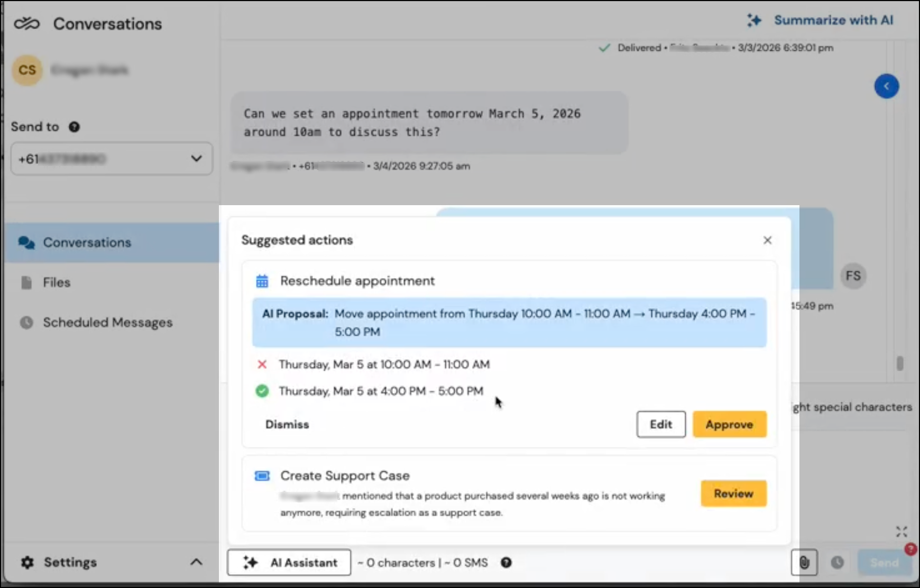Click the Conversations speech bubbles sidebar icon
Viewport: 920px width, 588px height.
(26, 243)
